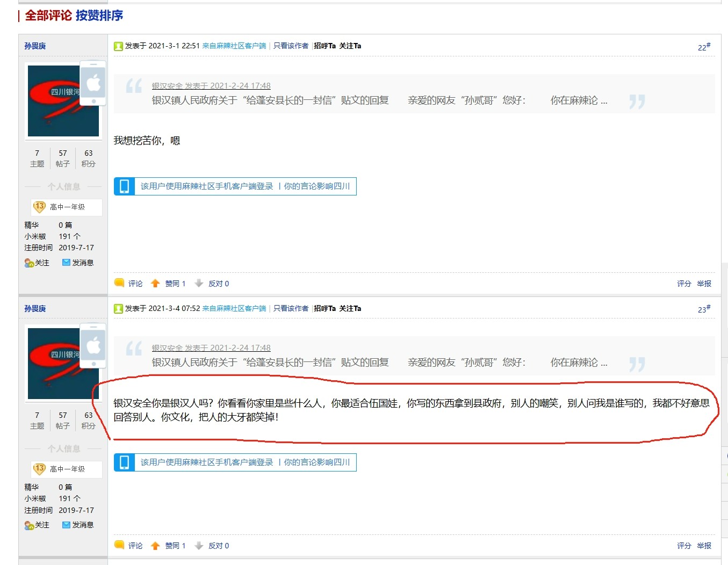Select the 全部评论 tab
728x565 pixels.
pyautogui.click(x=48, y=16)
